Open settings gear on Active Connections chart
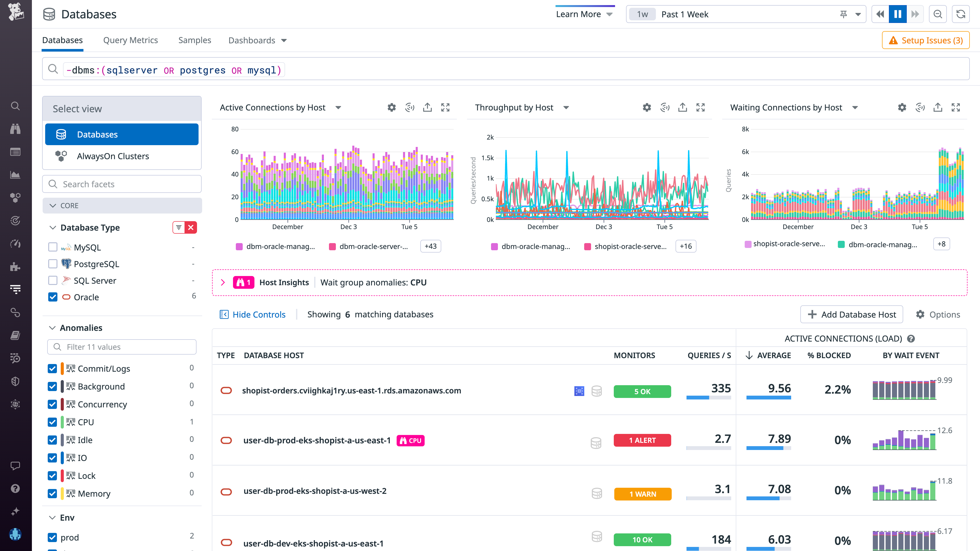The image size is (980, 551). coord(391,107)
